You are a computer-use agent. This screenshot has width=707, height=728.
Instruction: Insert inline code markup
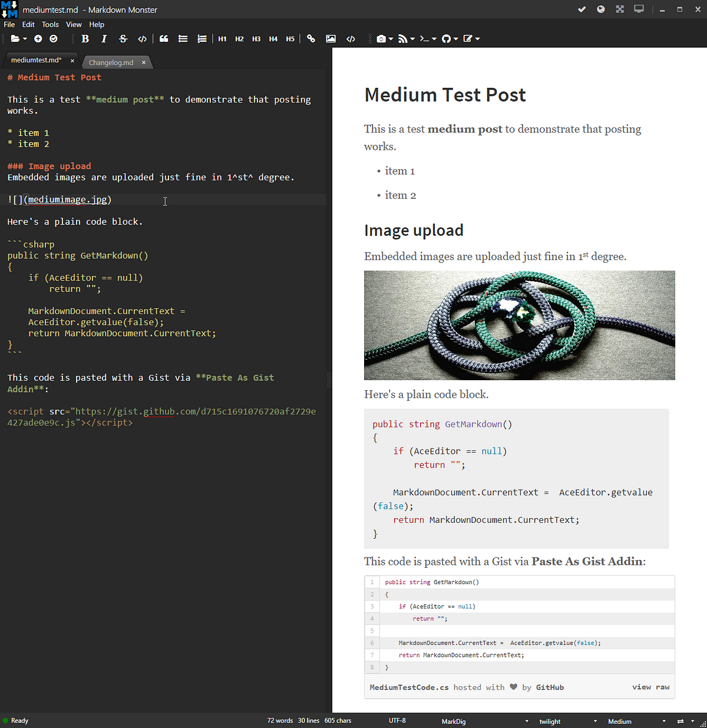pyautogui.click(x=142, y=39)
